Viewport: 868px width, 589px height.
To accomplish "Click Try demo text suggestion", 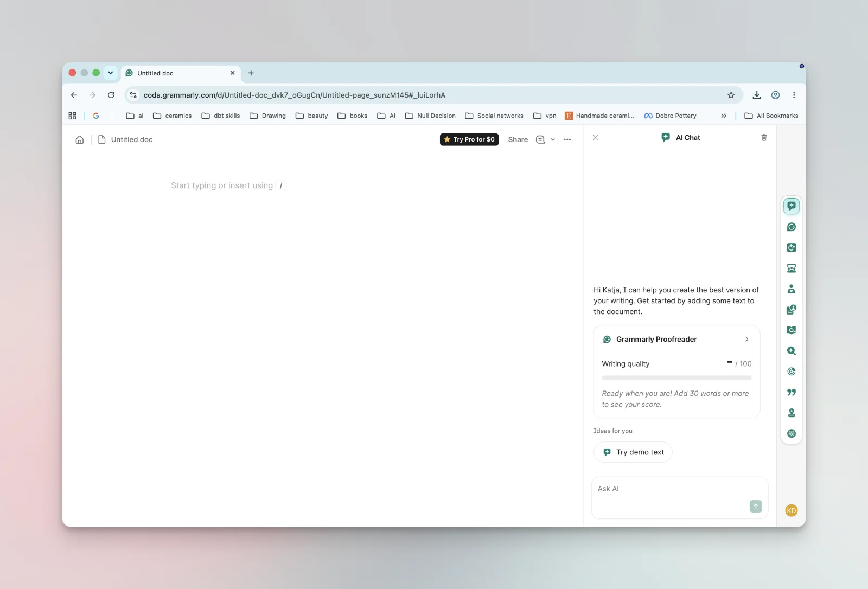I will [x=633, y=452].
